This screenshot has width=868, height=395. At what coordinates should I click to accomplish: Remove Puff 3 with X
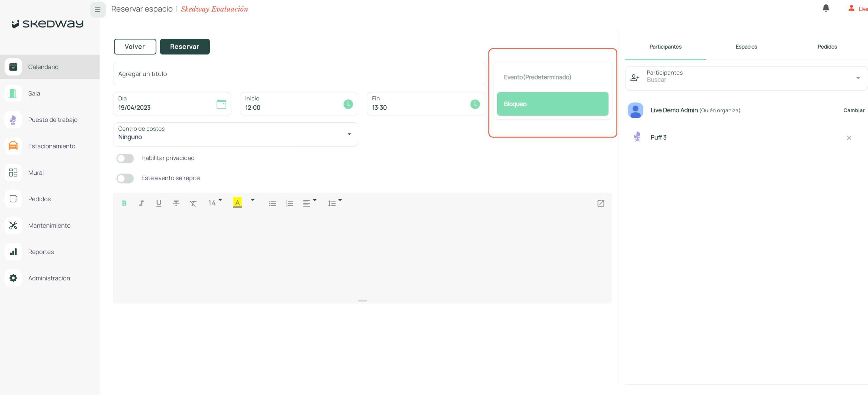[849, 138]
